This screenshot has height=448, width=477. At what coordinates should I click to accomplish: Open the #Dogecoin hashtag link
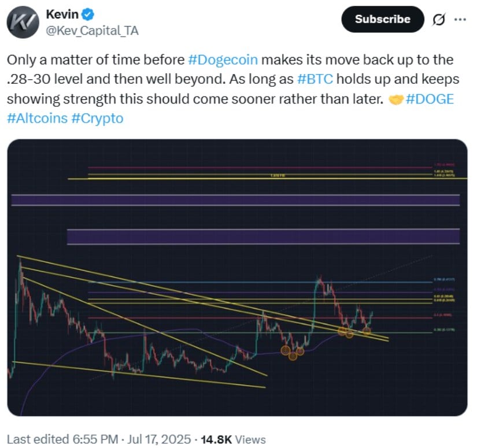(x=223, y=60)
